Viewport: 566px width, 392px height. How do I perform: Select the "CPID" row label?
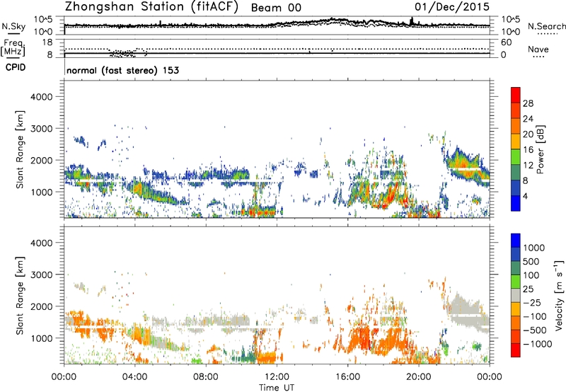16,67
